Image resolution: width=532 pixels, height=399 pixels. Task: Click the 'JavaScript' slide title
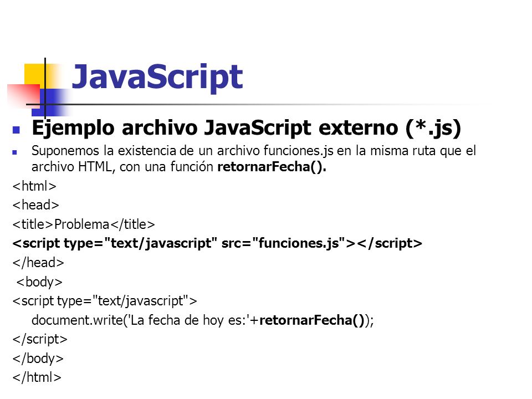tap(157, 78)
